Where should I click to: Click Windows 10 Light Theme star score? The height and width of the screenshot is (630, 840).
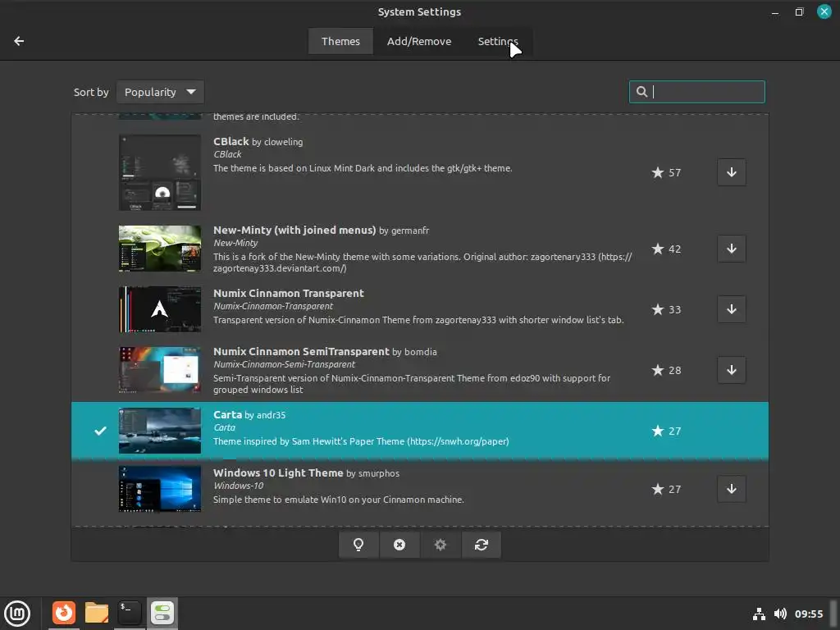[666, 489]
